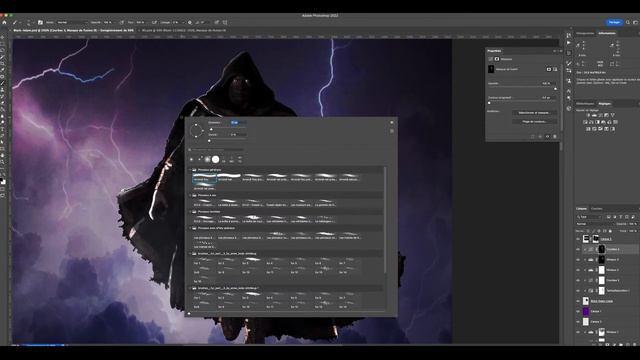Click the create new brush preset icon
This screenshot has height=360, width=640.
coord(392,131)
